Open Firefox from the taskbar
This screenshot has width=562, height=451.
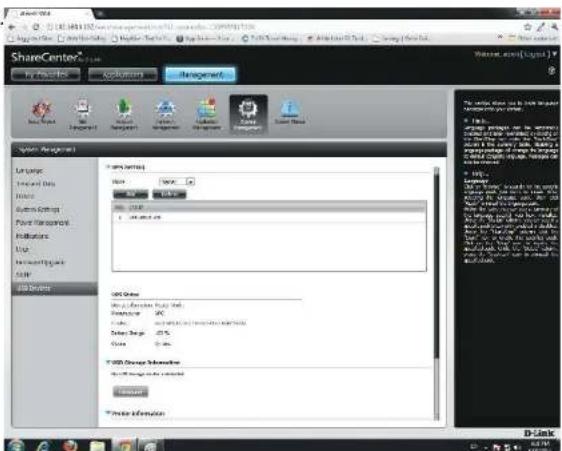pos(70,445)
